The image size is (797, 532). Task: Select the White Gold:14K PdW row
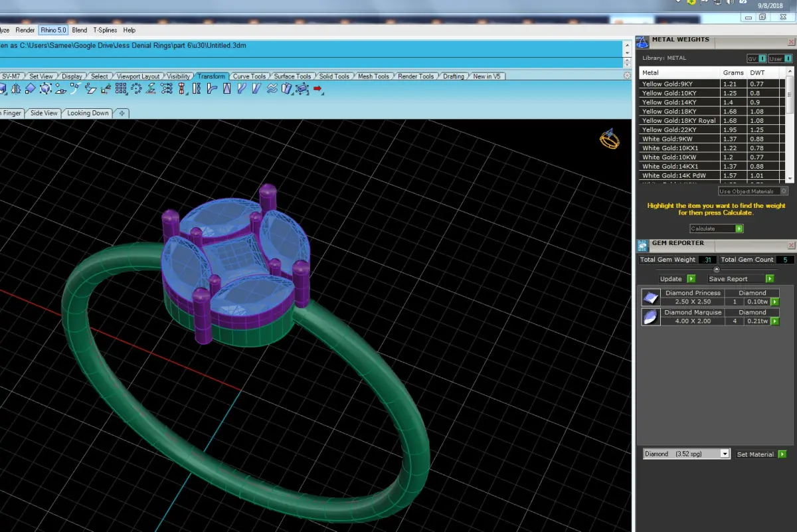[x=713, y=175]
